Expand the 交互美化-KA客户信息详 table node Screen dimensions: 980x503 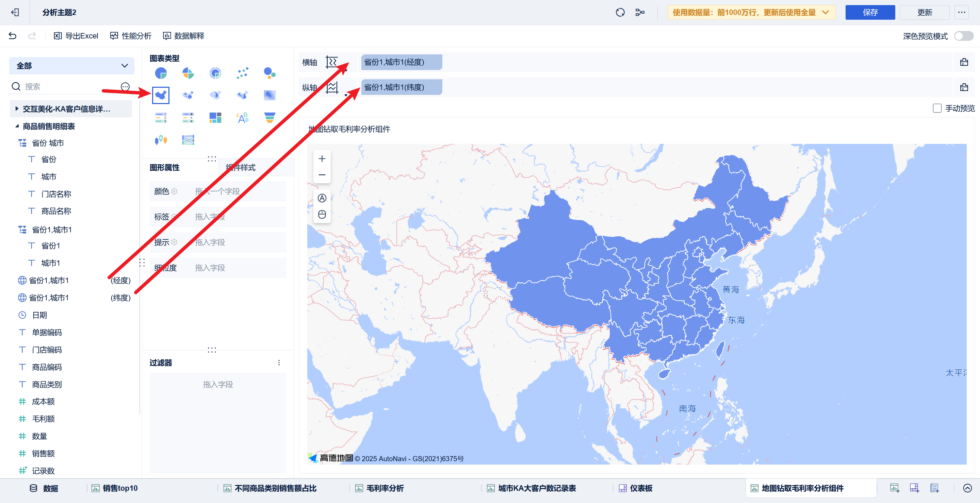17,109
